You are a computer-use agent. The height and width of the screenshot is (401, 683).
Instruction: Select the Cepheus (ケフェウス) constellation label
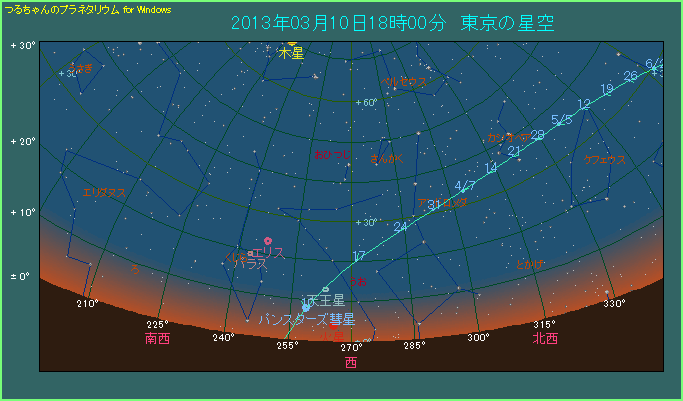pos(605,159)
